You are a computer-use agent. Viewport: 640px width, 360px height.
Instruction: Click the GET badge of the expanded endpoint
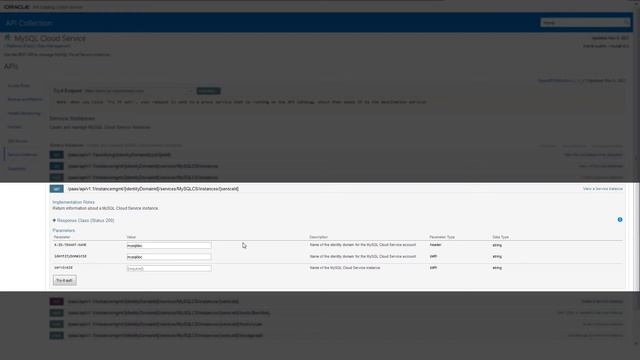click(57, 189)
